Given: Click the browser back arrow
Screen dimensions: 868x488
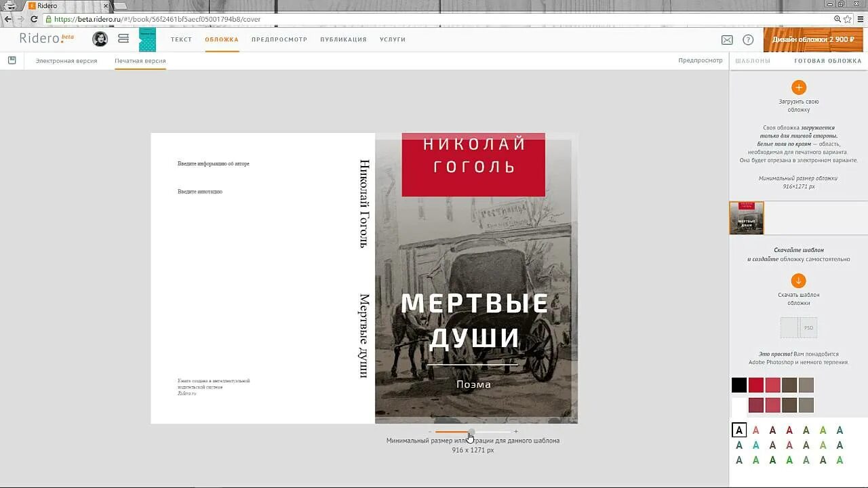Looking at the screenshot, I should tap(8, 19).
